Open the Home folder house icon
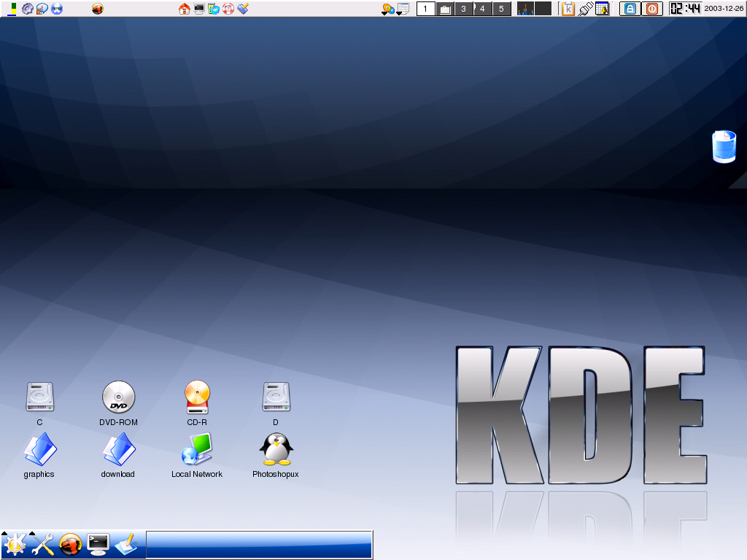747x560 pixels. point(185,9)
